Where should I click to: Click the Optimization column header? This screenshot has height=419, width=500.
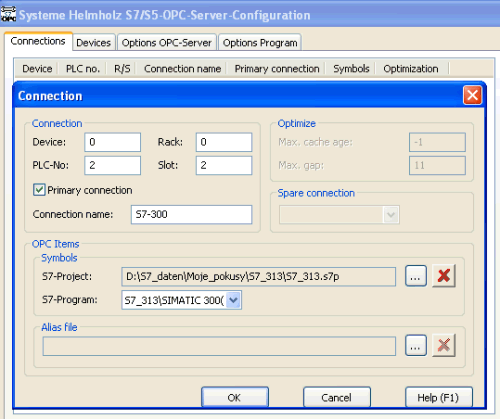(411, 69)
